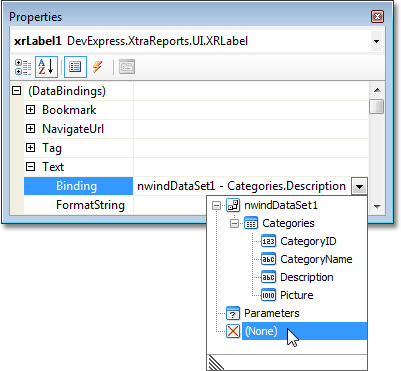
Task: Select the Properties page toolbar icon
Action: point(75,67)
